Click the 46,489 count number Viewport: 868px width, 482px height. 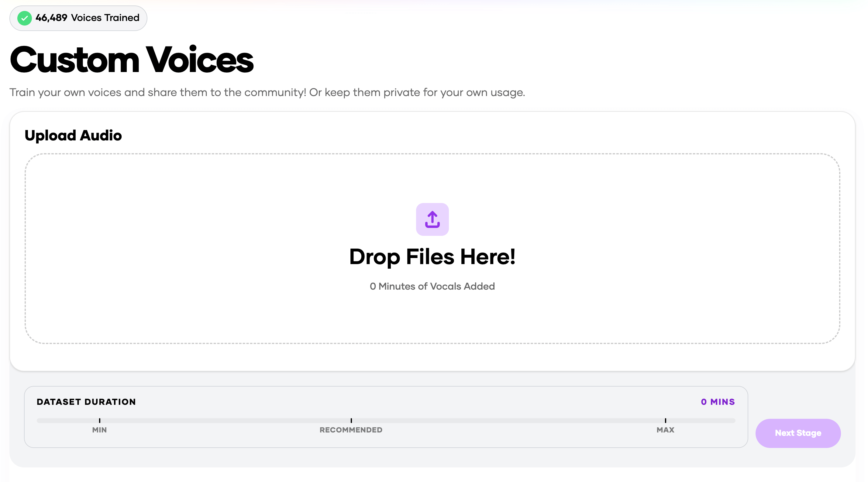(x=51, y=18)
